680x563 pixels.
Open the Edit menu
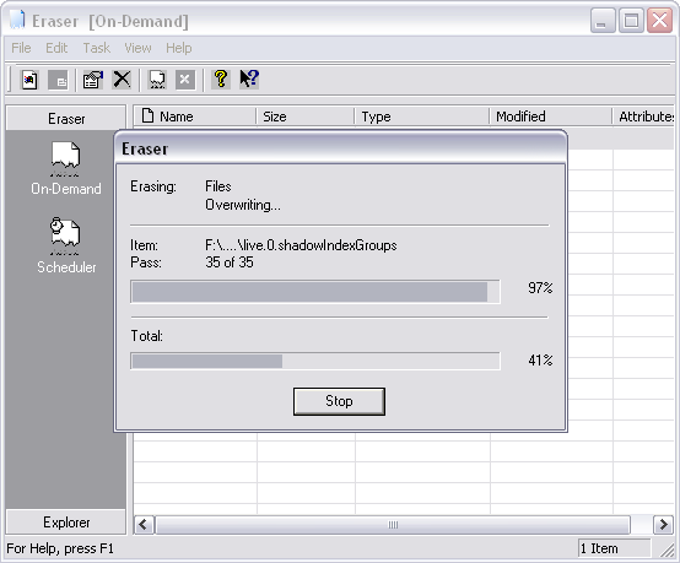[57, 48]
